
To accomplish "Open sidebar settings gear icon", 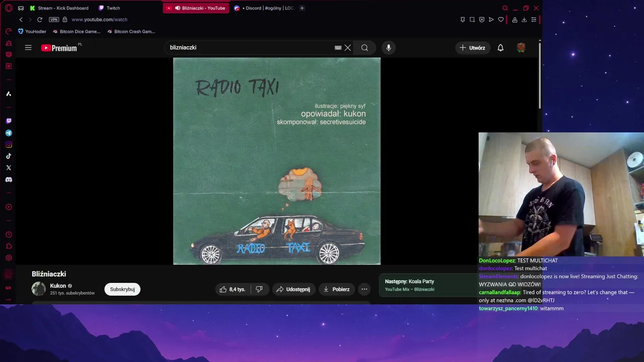I will click(x=9, y=258).
